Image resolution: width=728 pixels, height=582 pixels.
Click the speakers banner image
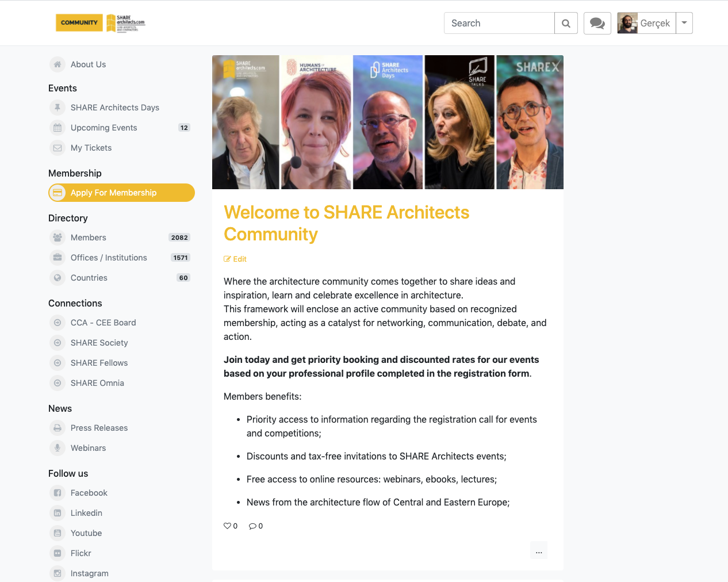[x=388, y=122]
